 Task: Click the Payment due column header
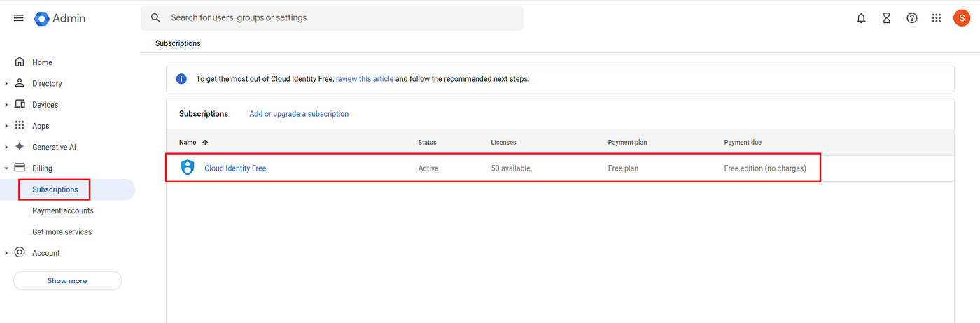click(743, 142)
